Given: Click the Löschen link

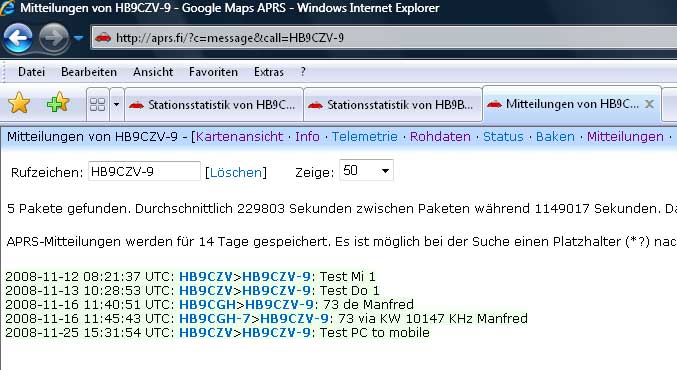Looking at the screenshot, I should point(236,173).
